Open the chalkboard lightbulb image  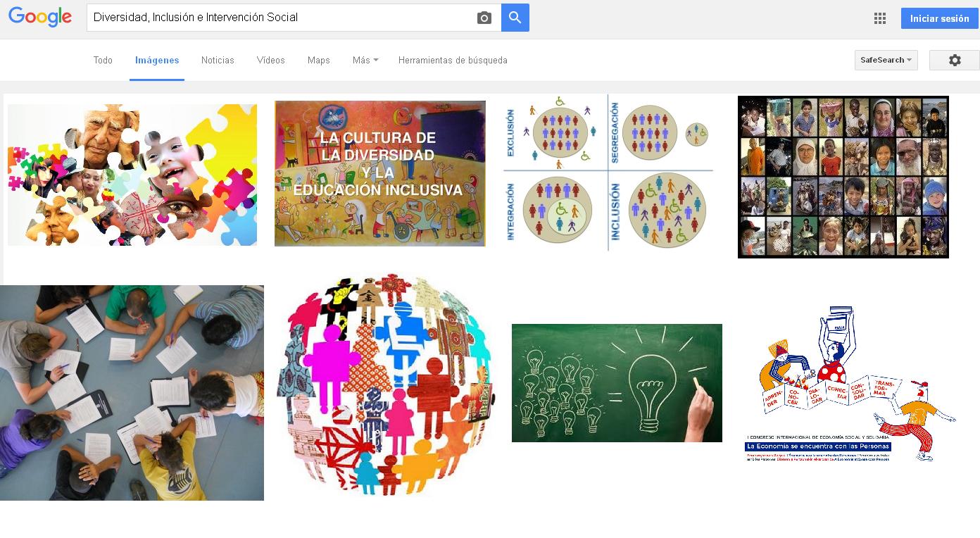pyautogui.click(x=617, y=383)
